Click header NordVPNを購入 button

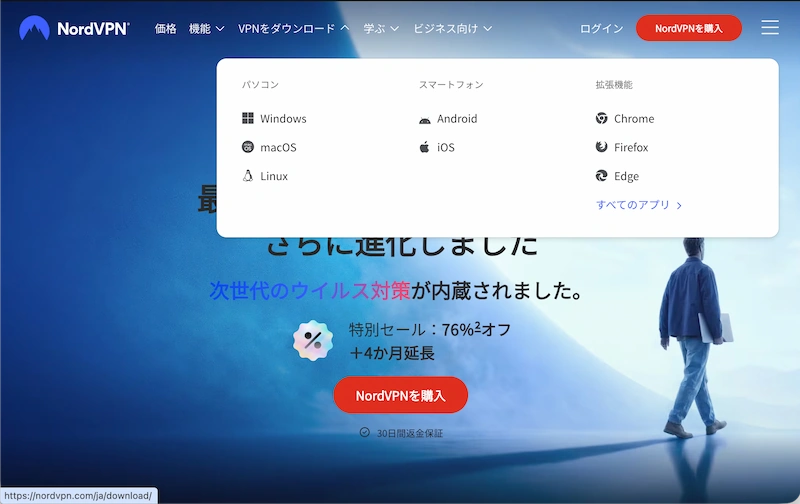[689, 28]
